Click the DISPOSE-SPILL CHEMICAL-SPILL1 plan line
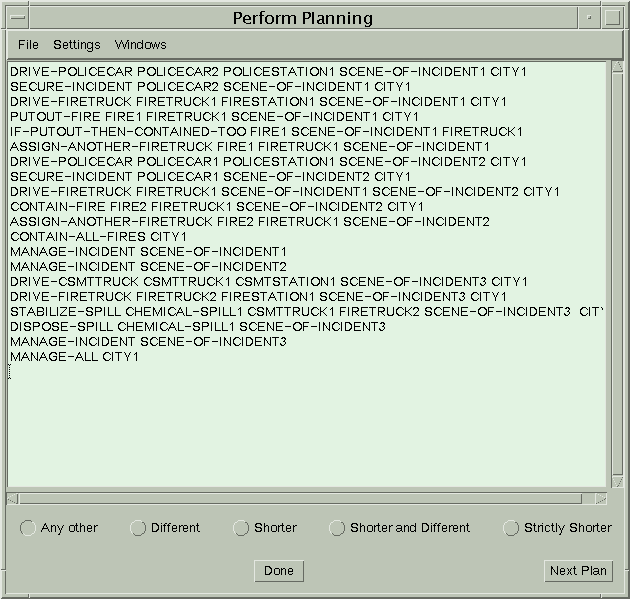Image resolution: width=630 pixels, height=599 pixels. (x=197, y=327)
